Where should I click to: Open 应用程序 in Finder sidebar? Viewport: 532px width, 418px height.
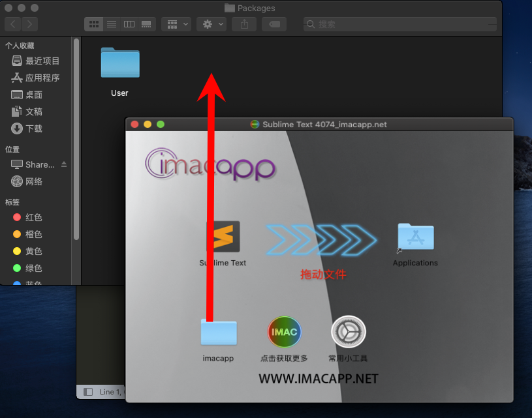36,78
